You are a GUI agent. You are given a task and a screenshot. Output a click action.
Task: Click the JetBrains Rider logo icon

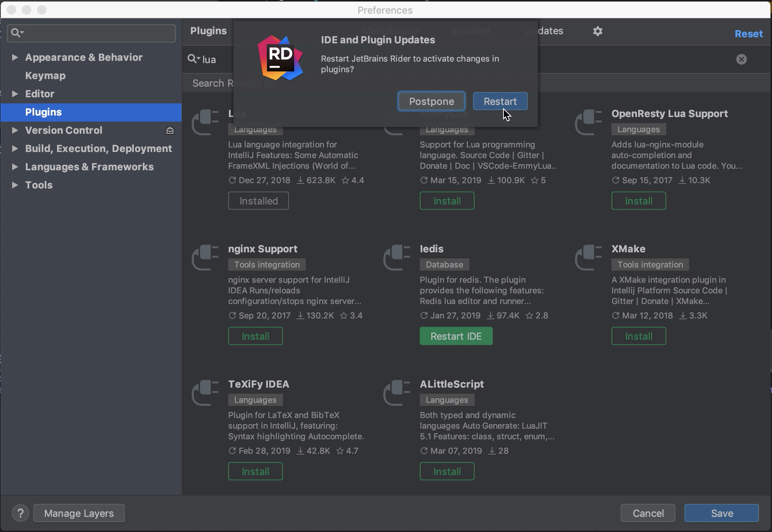click(x=281, y=58)
